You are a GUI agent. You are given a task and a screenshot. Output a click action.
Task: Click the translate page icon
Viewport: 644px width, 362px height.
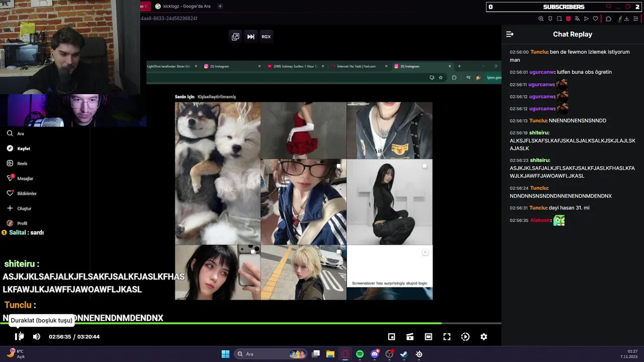click(577, 19)
